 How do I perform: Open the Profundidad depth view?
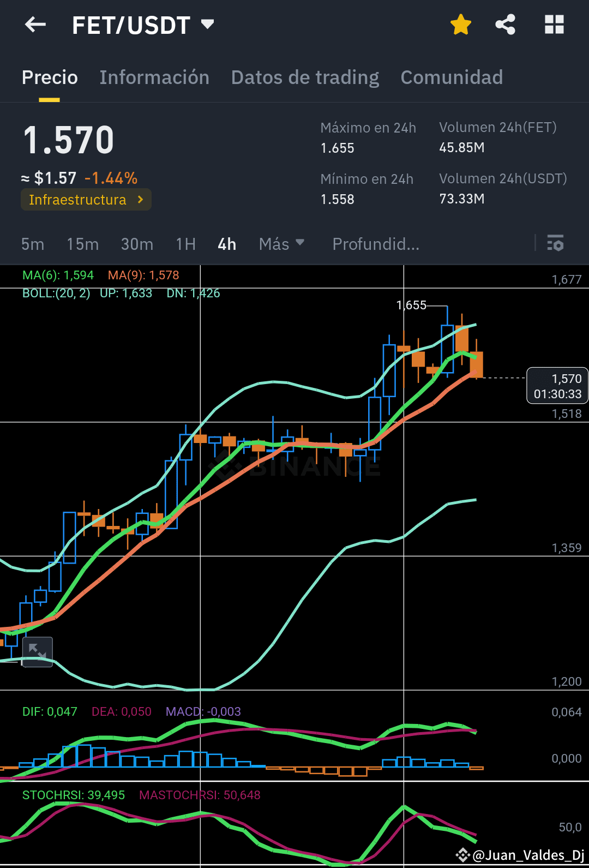click(x=376, y=244)
